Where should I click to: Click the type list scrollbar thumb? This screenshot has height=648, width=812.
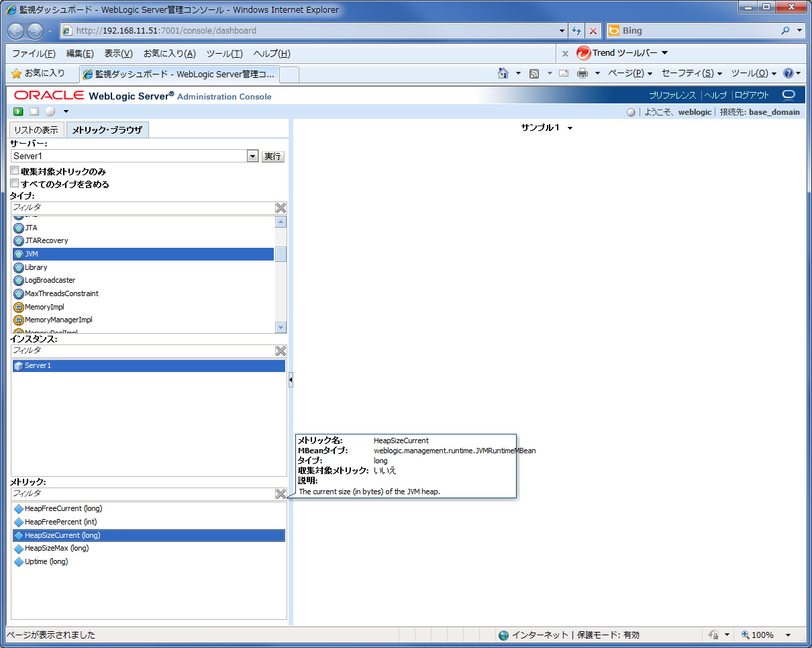[x=281, y=254]
